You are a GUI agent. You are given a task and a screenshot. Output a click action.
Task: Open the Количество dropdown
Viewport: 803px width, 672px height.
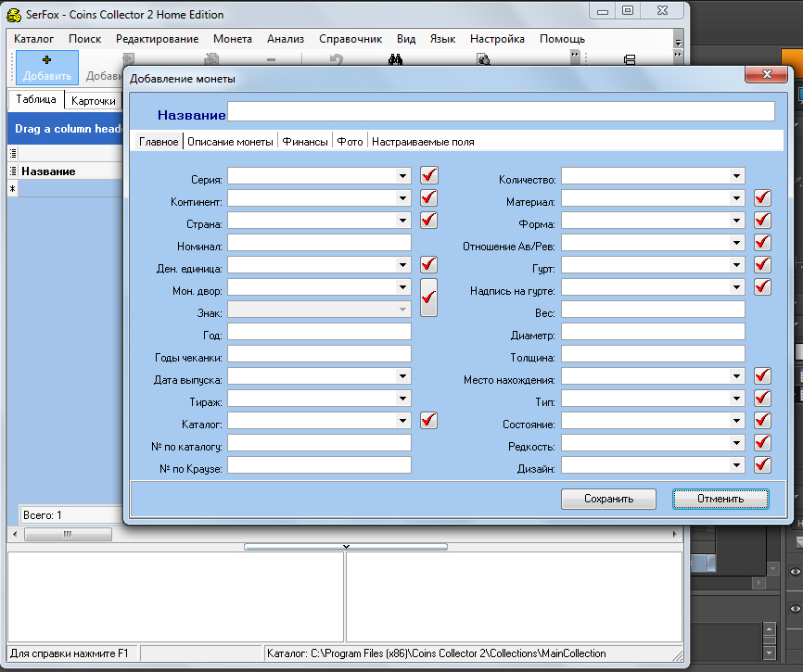coord(736,176)
